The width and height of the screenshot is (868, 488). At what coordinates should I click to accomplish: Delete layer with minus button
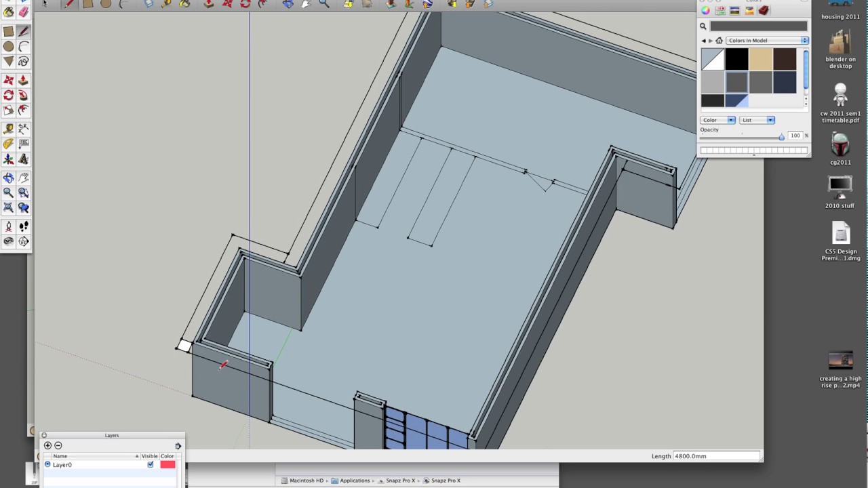pyautogui.click(x=58, y=445)
